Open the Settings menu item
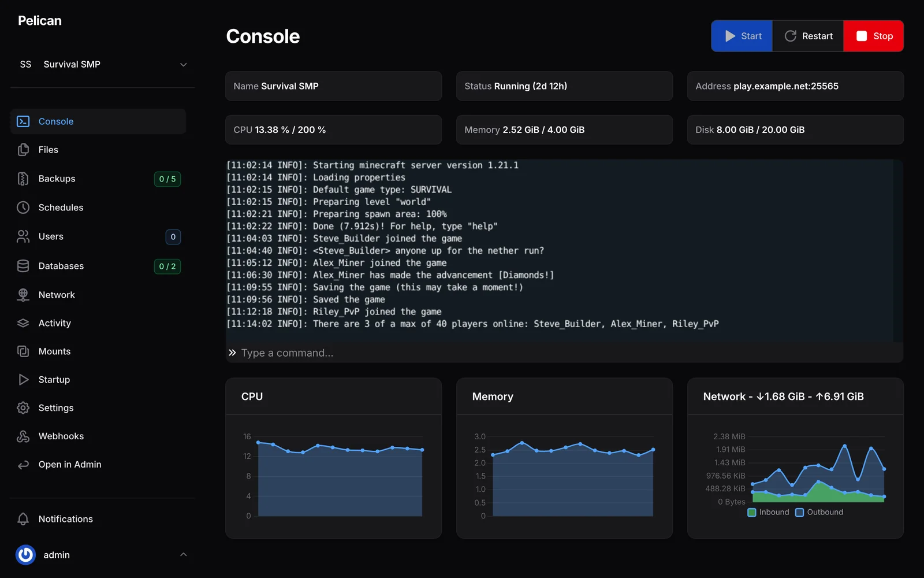Screen dimensions: 924x578 click(x=98, y=408)
